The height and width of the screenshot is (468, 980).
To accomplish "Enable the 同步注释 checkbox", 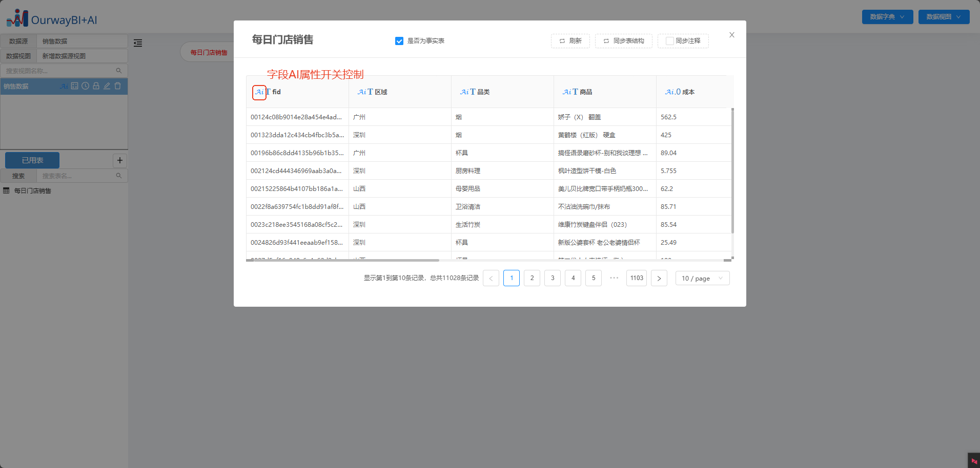I will point(669,41).
